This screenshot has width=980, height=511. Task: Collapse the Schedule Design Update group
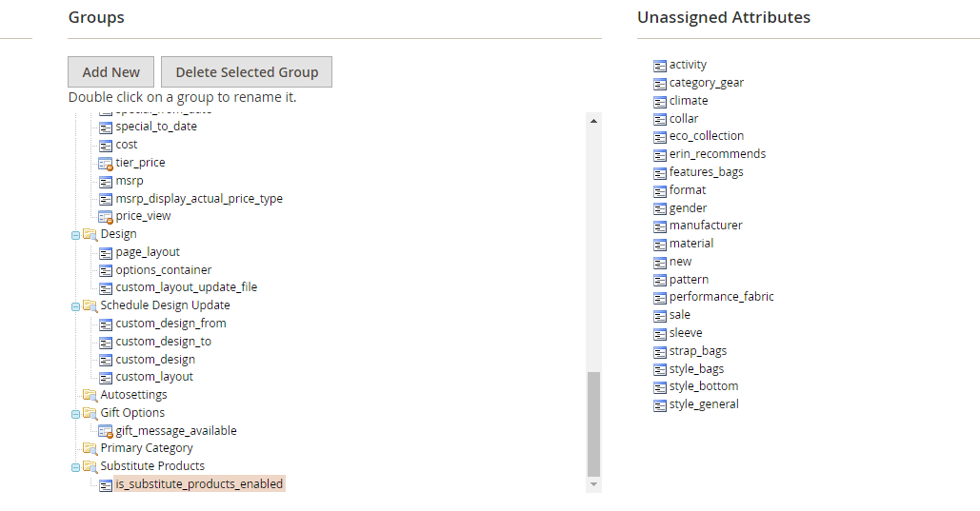click(x=75, y=305)
